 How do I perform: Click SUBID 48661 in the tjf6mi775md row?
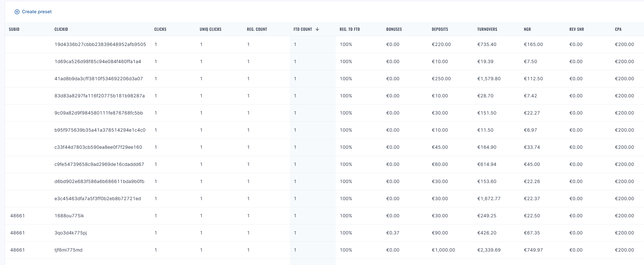tap(18, 250)
